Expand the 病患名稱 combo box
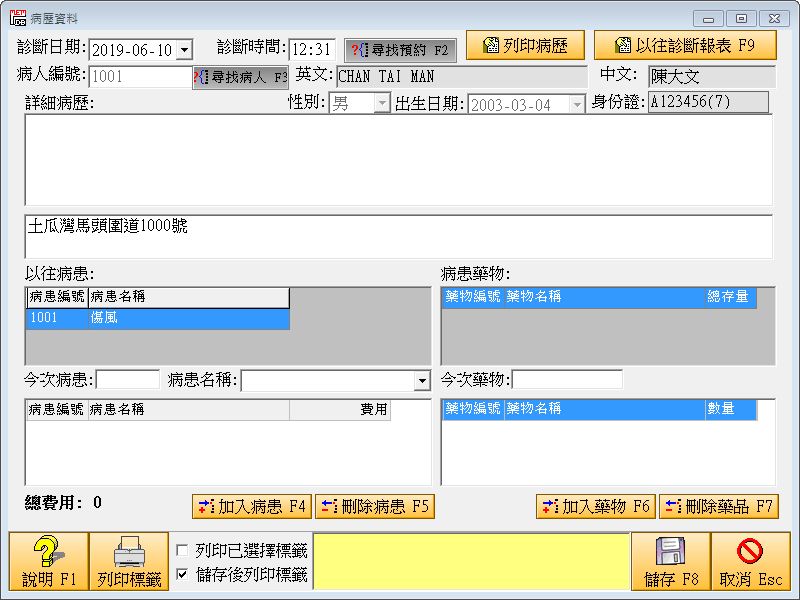 tap(421, 381)
